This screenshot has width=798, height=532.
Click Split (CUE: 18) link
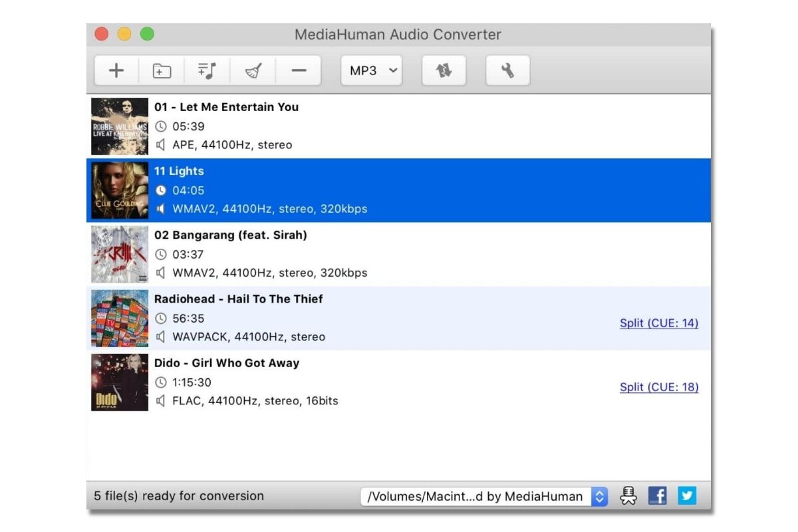click(659, 387)
